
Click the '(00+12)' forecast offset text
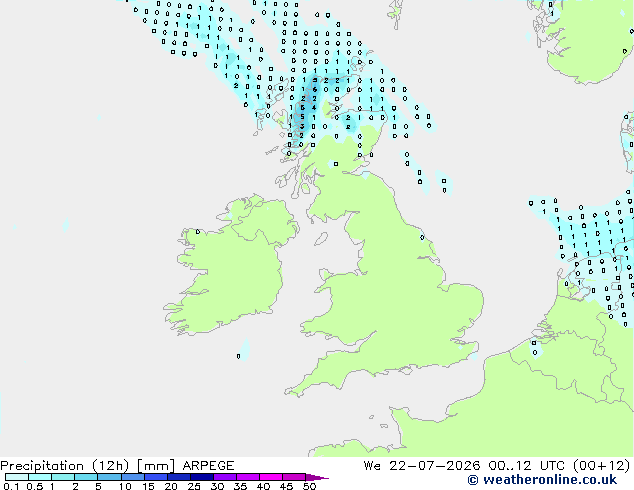point(602,466)
